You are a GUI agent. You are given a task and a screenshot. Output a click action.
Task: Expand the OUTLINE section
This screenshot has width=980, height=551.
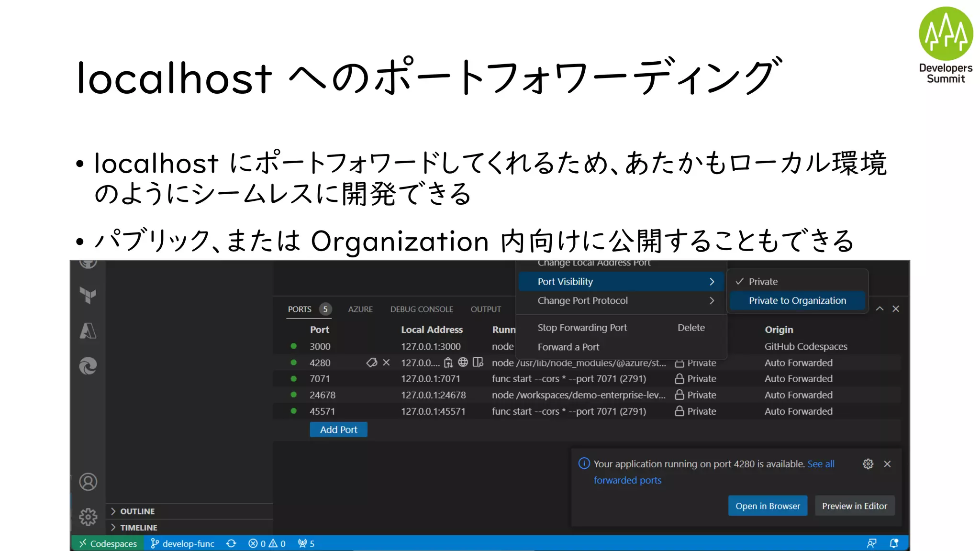(x=189, y=511)
